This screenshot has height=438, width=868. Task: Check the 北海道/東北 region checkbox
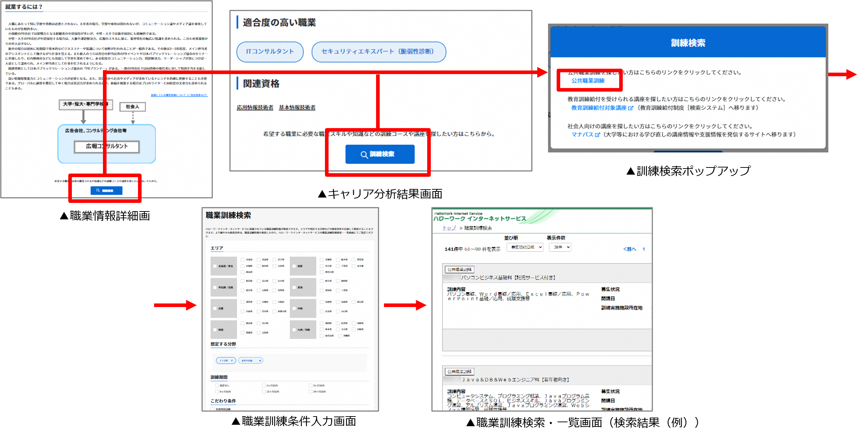[215, 266]
